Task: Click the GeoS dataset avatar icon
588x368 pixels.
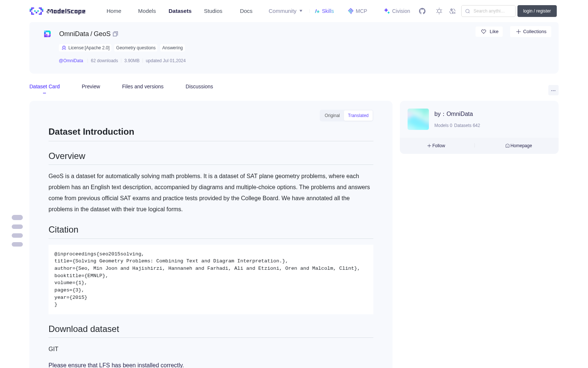Action: (x=47, y=34)
